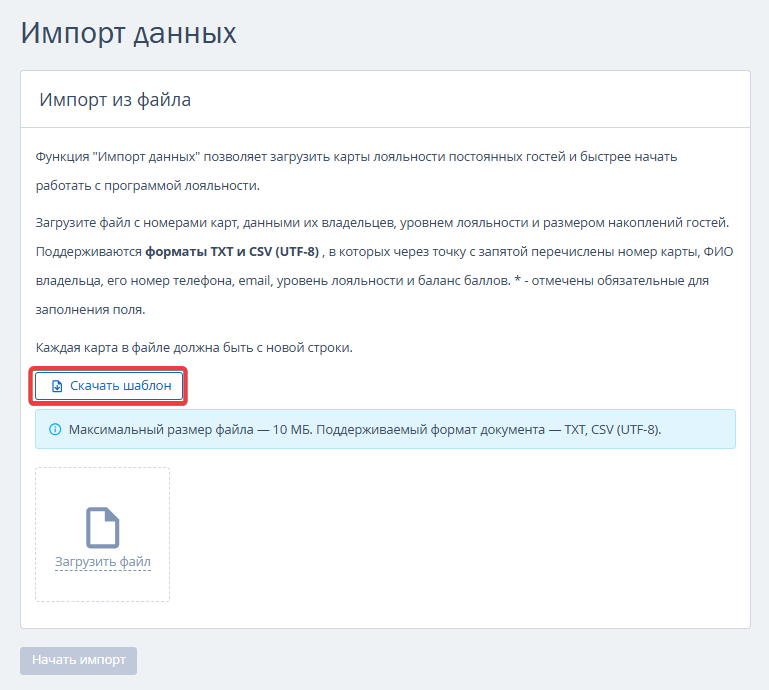Screen dimensions: 769x690
Task: Click the bold text форматы TXT и CSV (UTF-8)
Action: click(232, 252)
